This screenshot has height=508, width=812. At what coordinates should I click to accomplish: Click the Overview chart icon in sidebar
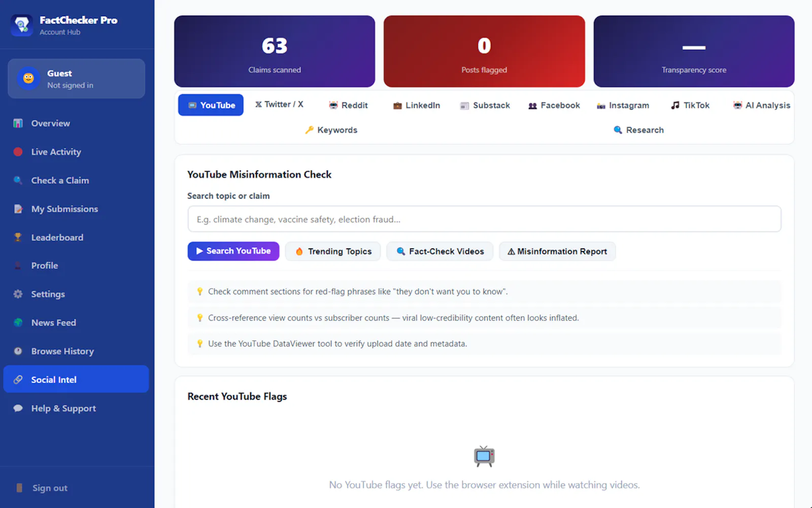18,123
